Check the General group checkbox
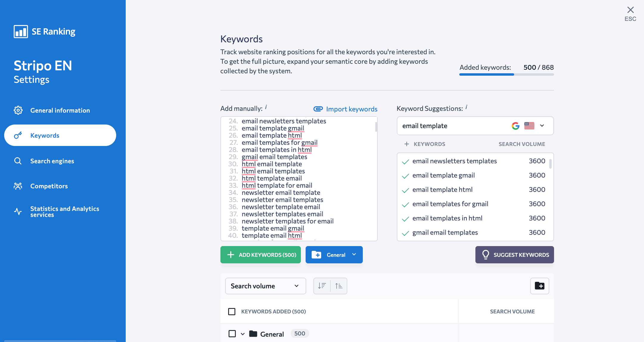The width and height of the screenshot is (644, 342). (232, 334)
